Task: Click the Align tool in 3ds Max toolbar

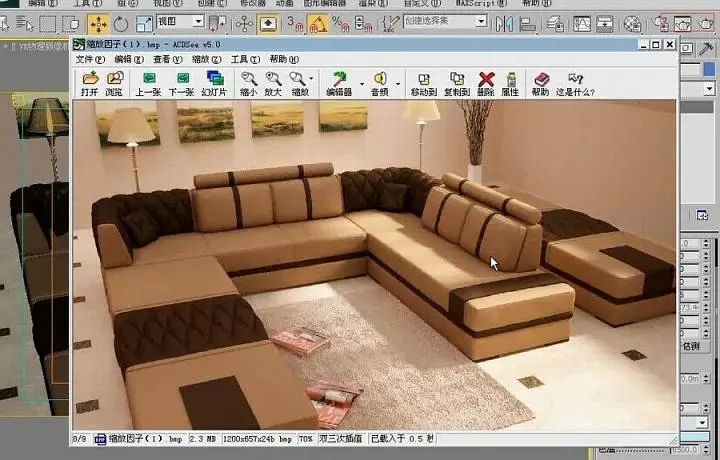Action: click(527, 24)
